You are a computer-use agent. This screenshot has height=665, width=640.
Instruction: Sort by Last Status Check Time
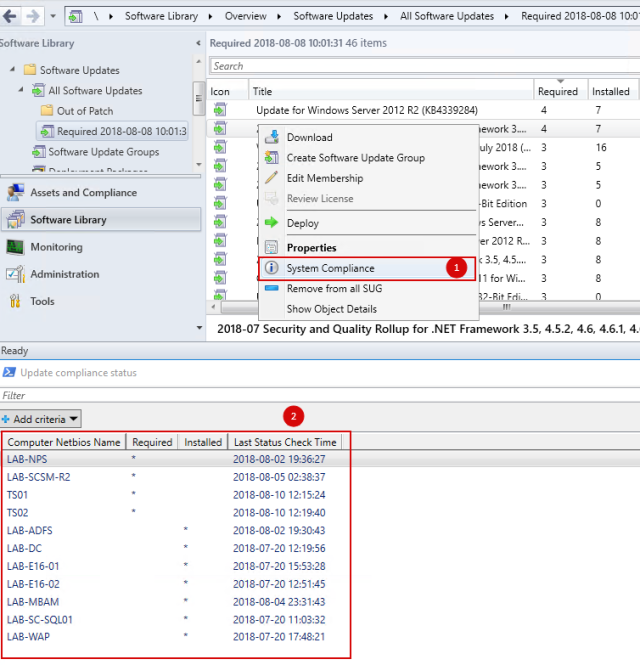click(285, 442)
